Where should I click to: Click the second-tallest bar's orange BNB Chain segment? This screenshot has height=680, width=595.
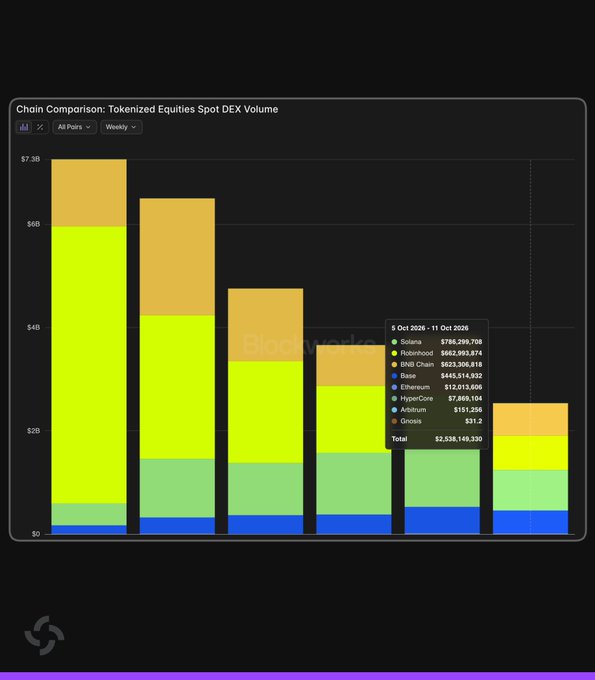click(177, 257)
